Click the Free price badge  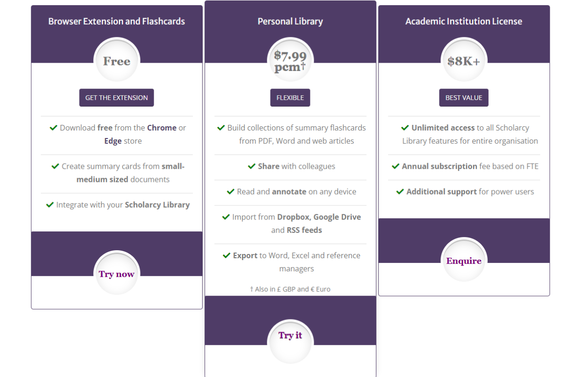[116, 61]
